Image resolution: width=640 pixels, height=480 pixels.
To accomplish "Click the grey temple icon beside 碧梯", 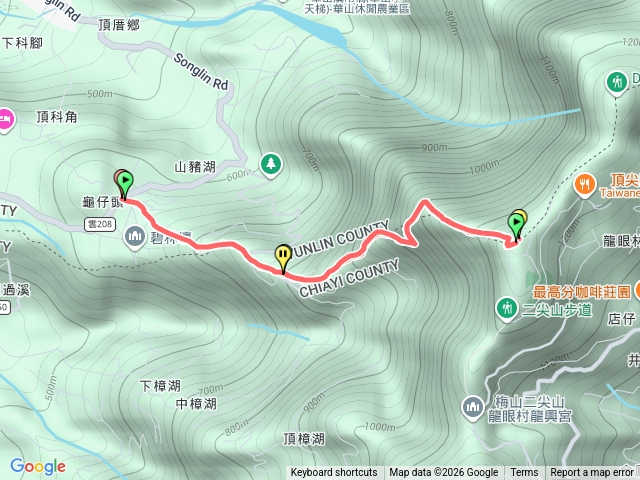I will point(135,237).
